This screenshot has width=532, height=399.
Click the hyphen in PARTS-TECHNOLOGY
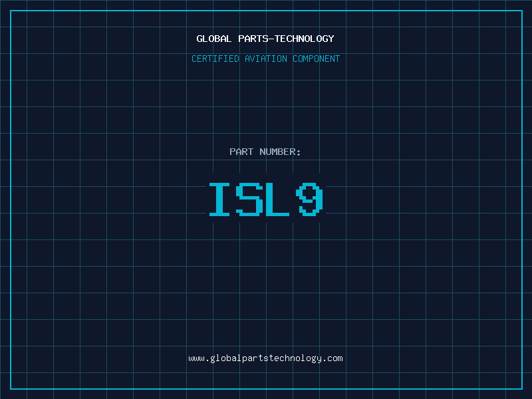271,39
